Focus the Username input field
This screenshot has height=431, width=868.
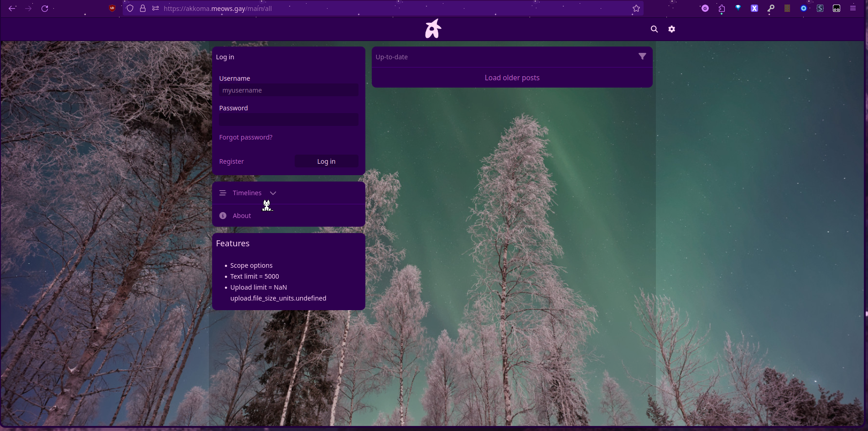pos(288,90)
